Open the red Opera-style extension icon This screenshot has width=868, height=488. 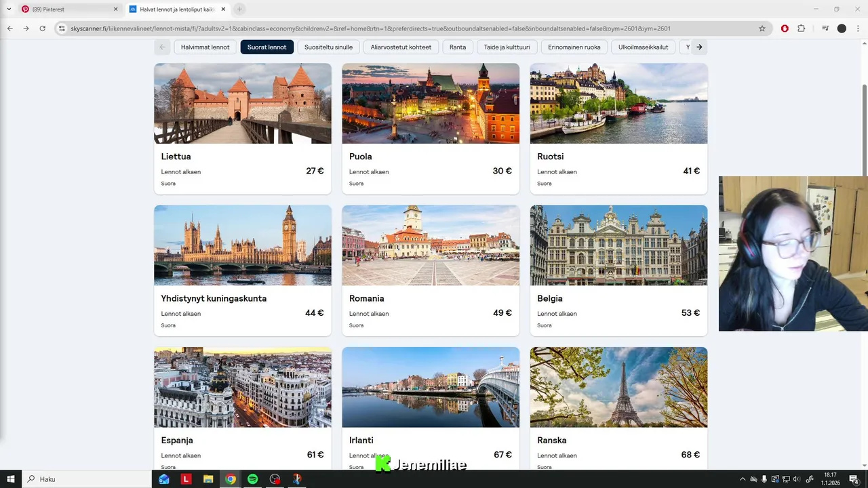[785, 28]
